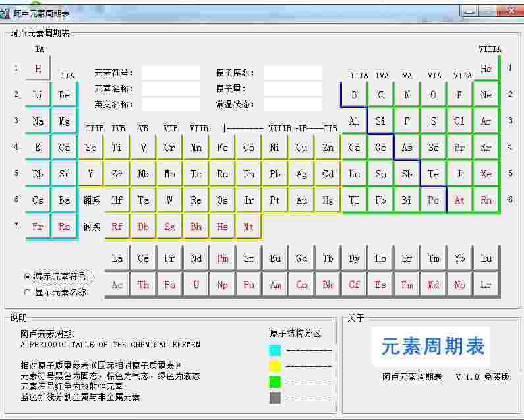
Task: Click the VIIIA group header label
Action: pos(490,49)
